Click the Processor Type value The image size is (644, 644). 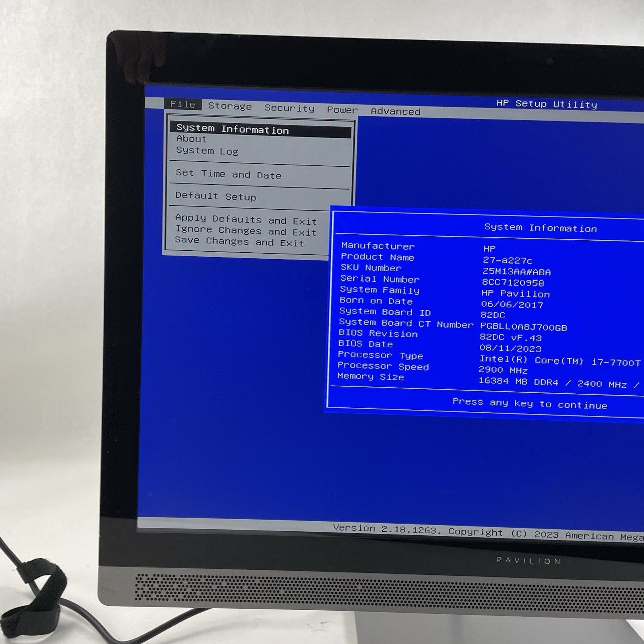559,361
